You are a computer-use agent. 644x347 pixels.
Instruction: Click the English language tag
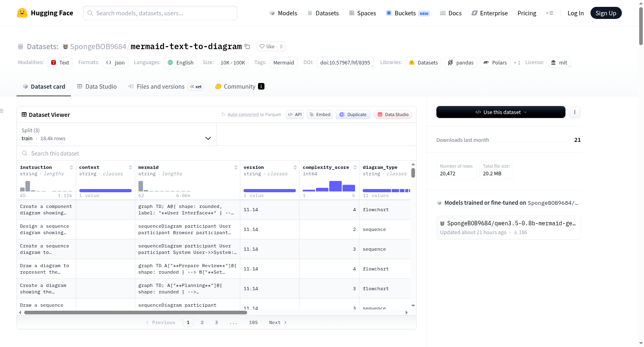[x=181, y=62]
